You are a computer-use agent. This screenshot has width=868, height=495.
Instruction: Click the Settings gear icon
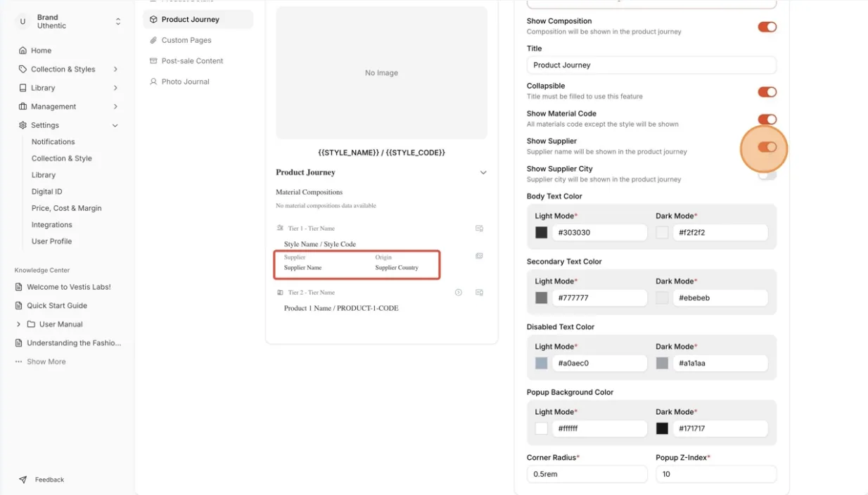click(x=23, y=125)
